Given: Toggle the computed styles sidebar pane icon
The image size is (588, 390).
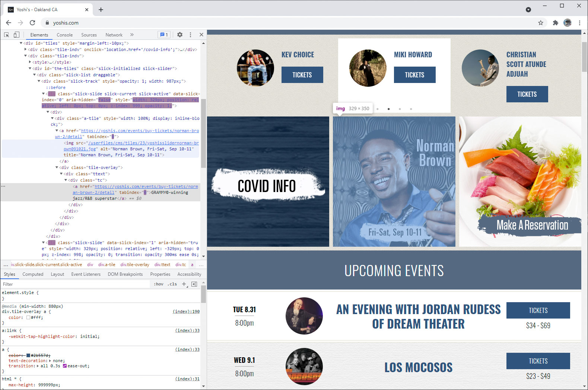Looking at the screenshot, I should (x=194, y=284).
